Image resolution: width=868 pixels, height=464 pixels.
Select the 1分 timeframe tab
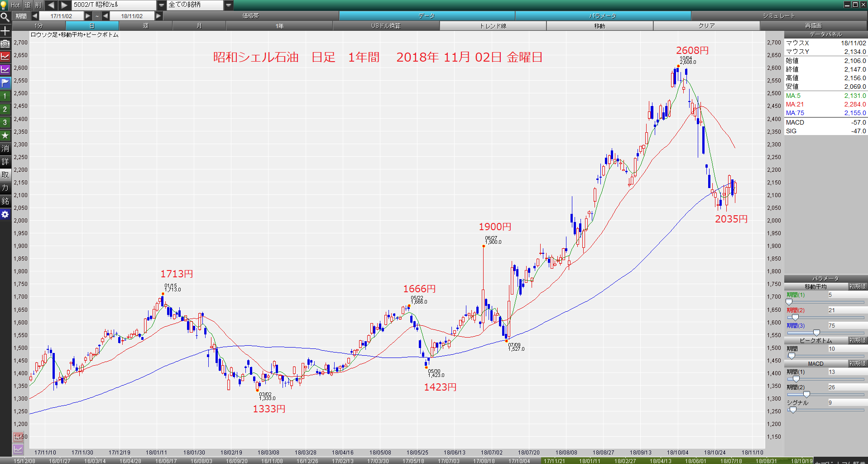point(38,26)
